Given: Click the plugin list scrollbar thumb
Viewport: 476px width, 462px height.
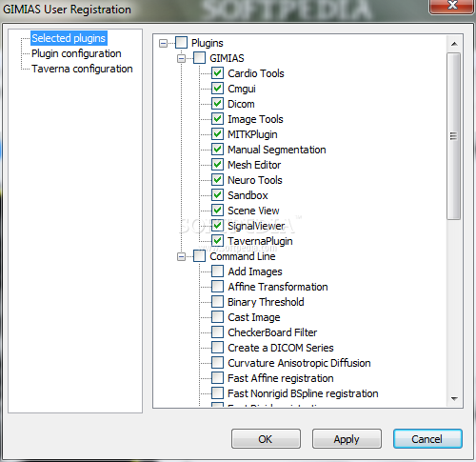Looking at the screenshot, I should (454, 136).
